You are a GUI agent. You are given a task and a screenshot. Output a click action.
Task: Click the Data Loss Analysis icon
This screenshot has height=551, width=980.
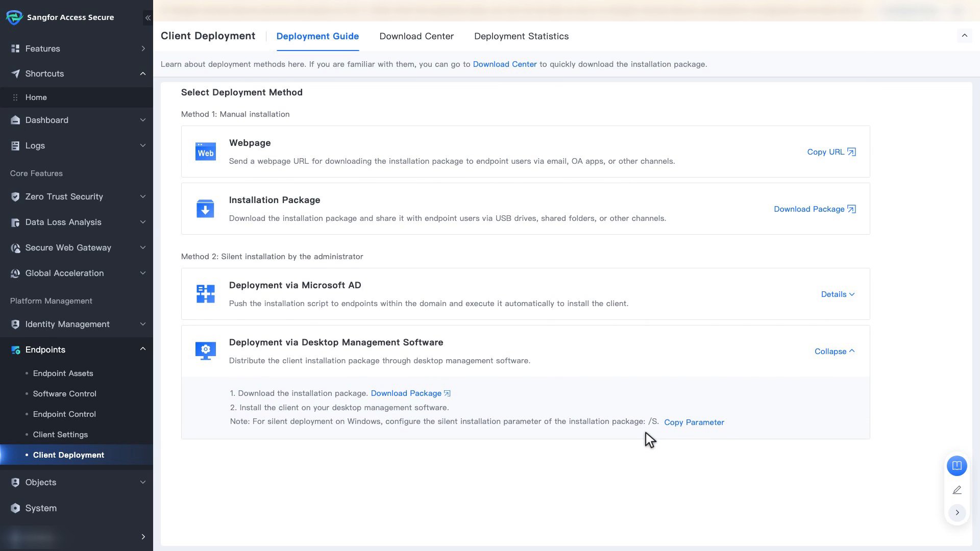tap(15, 222)
